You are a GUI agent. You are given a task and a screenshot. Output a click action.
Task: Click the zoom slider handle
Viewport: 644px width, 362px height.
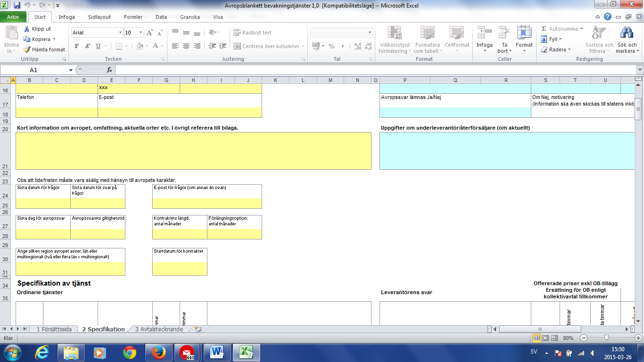click(607, 337)
